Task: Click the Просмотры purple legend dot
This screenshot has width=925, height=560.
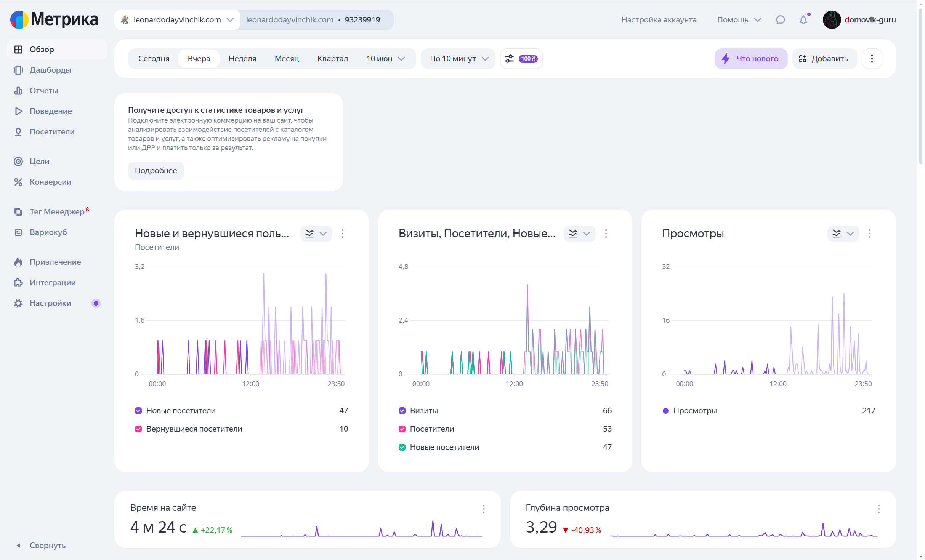Action: pyautogui.click(x=665, y=411)
